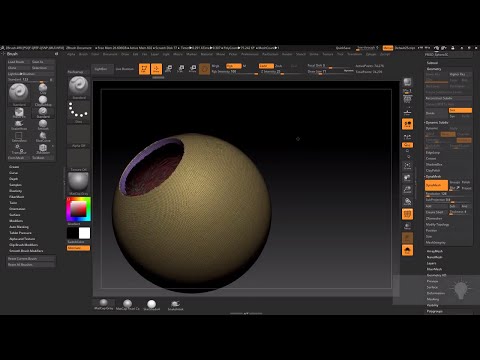Viewport: 480px width, 360px height.
Task: Pick SkinShade4 material at bottom shelf
Action: tap(152, 305)
